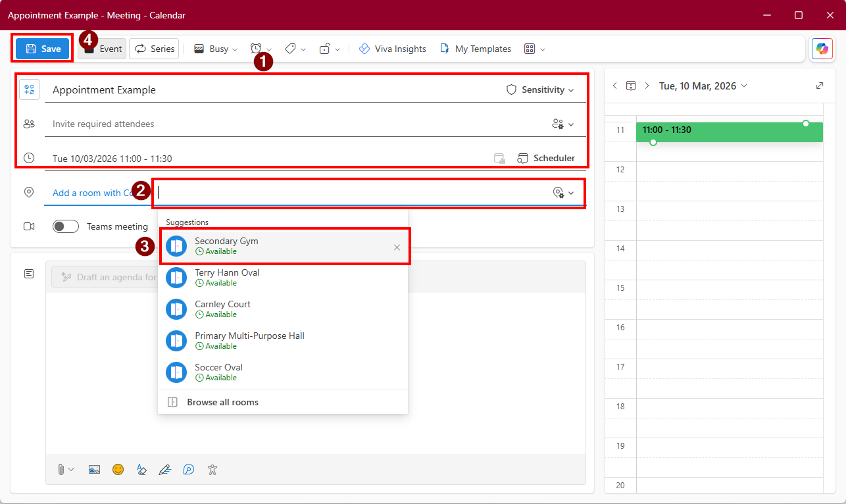Insert a picture using image icon

[94, 469]
